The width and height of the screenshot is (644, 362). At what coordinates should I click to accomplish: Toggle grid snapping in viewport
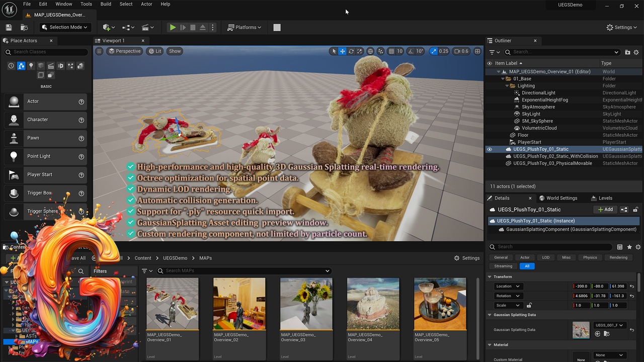[x=391, y=51]
